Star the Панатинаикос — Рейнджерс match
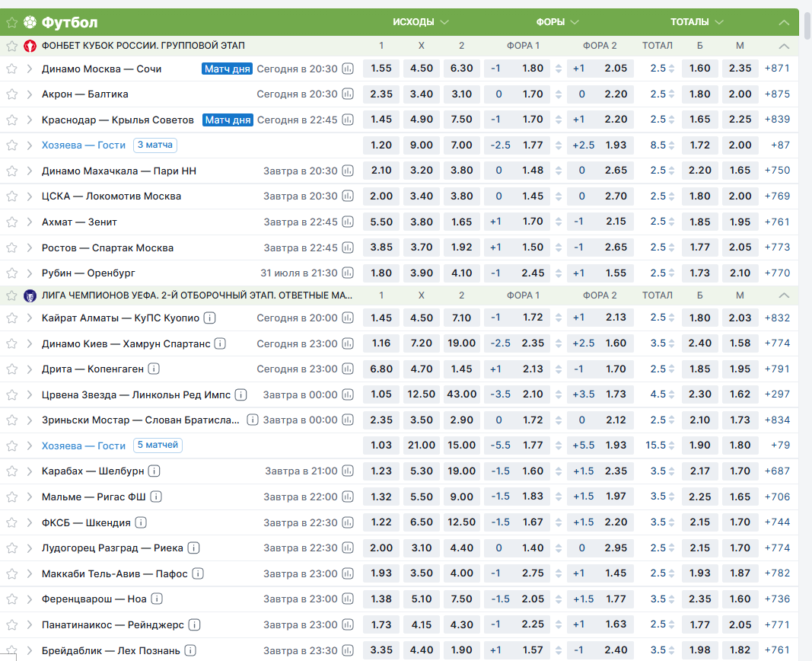The width and height of the screenshot is (812, 661). 12,624
